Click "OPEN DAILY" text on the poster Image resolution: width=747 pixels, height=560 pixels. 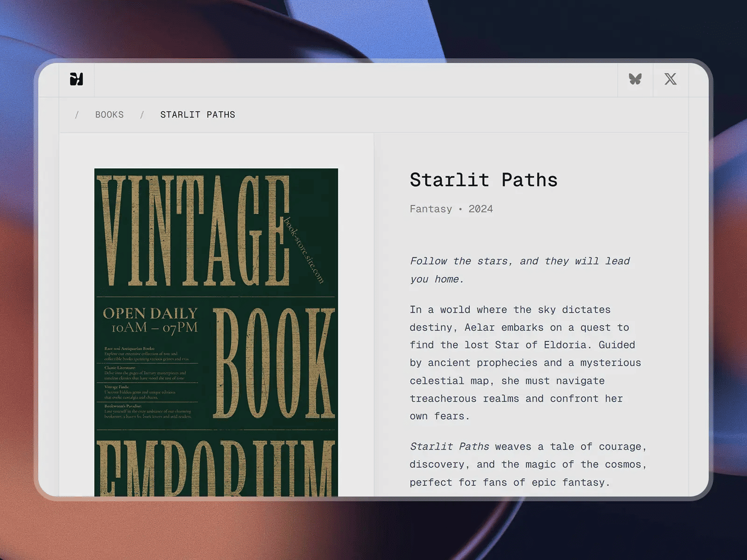(150, 313)
